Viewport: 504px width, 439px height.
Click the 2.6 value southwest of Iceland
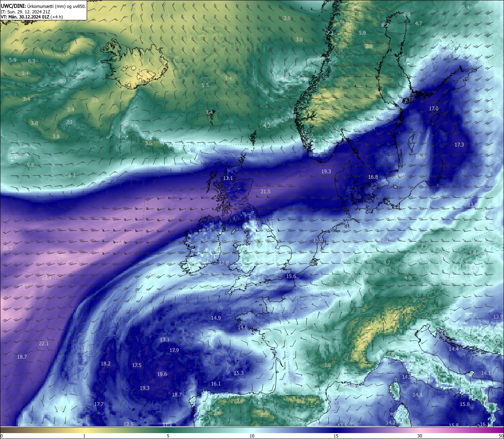pyautogui.click(x=95, y=100)
